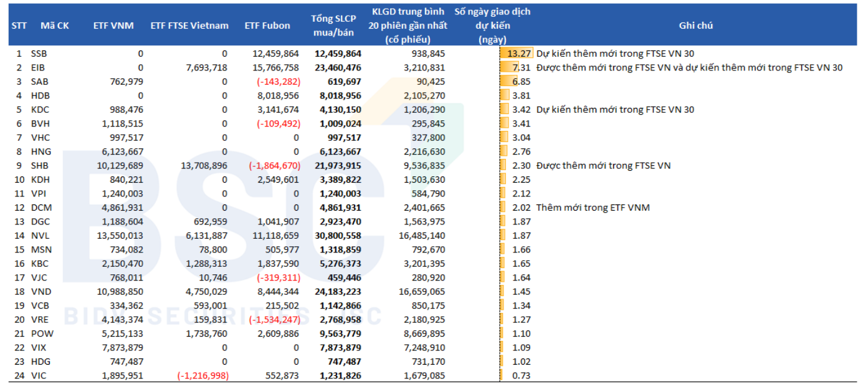868x384 pixels.
Task: Click the 13.27 data bar for SSB
Action: coord(516,54)
